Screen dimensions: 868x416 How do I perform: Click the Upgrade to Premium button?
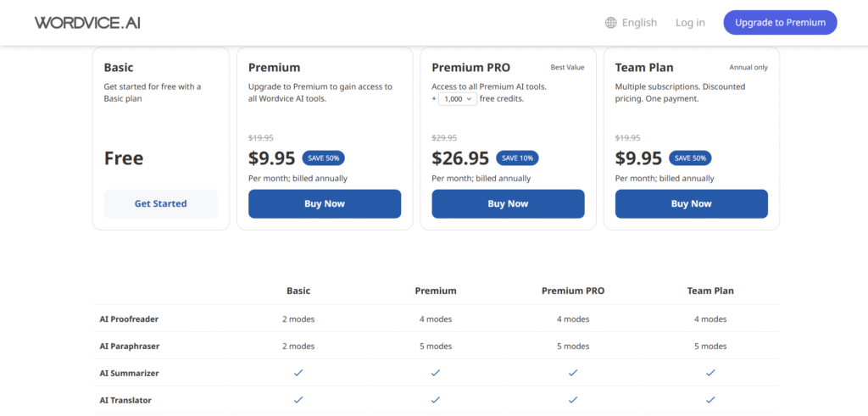(780, 23)
